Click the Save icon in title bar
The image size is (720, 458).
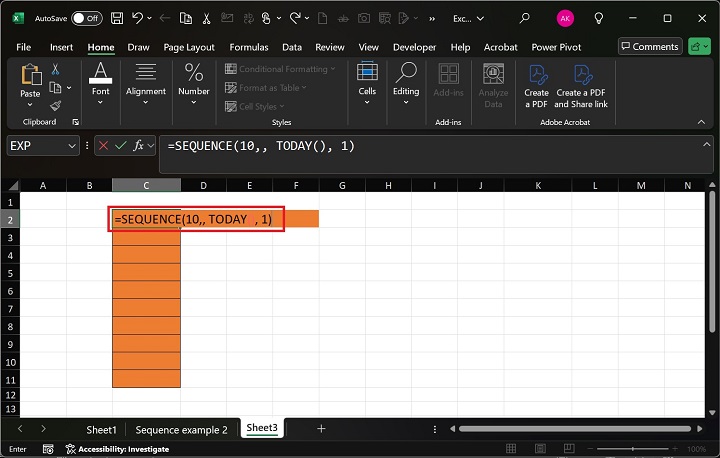click(118, 18)
